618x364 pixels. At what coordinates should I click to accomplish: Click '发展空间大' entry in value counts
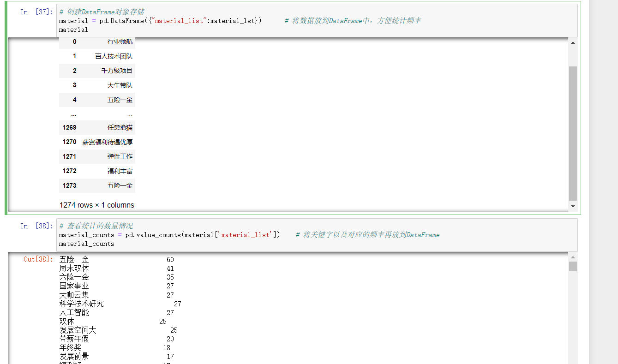78,330
